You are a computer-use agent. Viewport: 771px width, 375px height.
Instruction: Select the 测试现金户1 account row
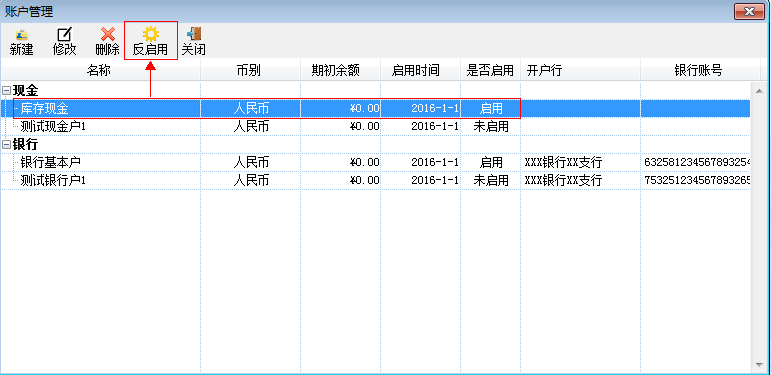pyautogui.click(x=375, y=126)
